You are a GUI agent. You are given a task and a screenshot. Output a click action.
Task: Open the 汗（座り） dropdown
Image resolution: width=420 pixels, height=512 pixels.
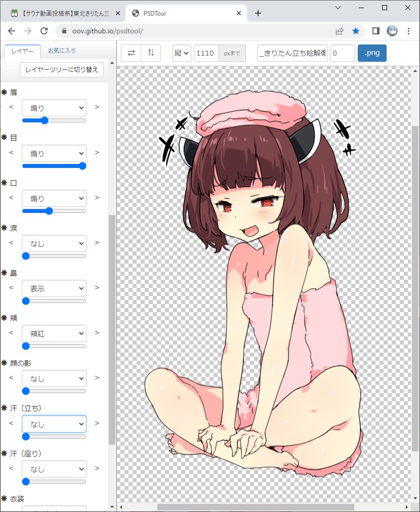tap(54, 469)
